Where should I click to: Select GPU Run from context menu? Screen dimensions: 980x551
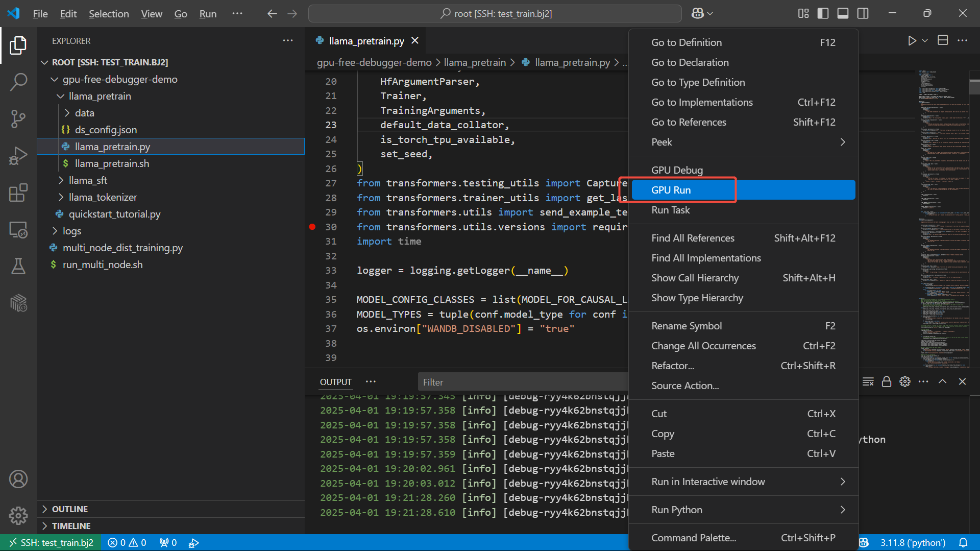pos(671,190)
